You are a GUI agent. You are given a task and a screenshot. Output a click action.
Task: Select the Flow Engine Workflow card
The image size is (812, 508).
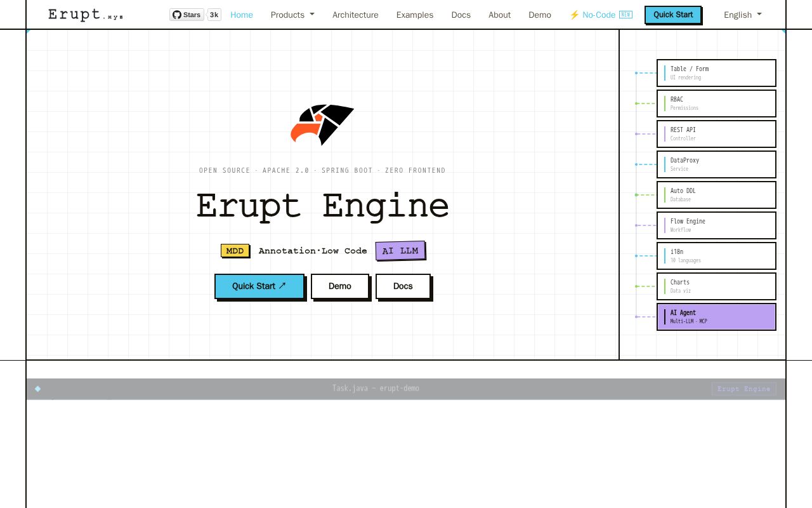coord(716,225)
